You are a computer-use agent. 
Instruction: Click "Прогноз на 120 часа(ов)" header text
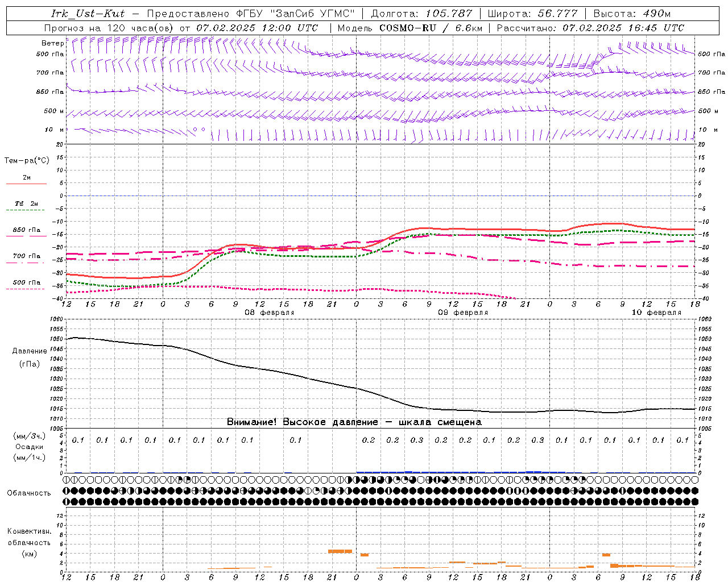pyautogui.click(x=109, y=28)
